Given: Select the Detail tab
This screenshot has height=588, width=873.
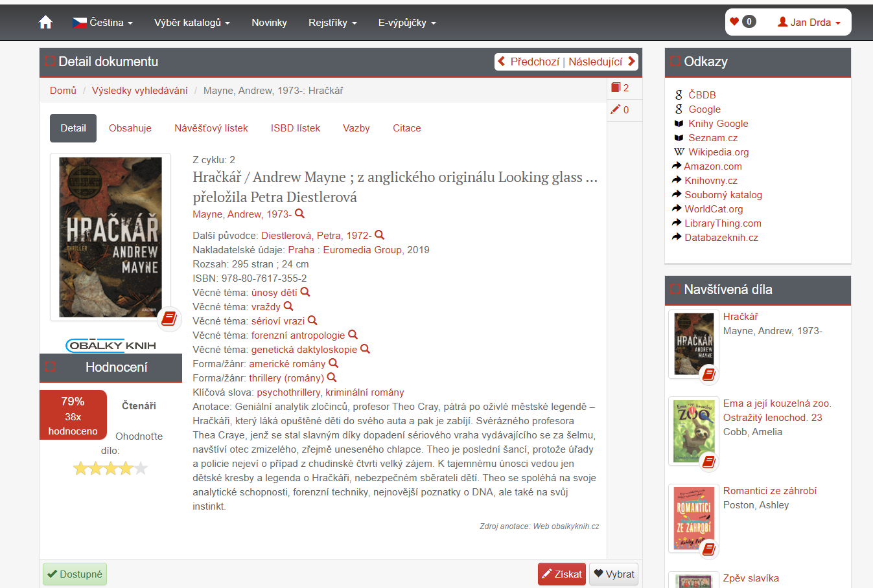Looking at the screenshot, I should [x=73, y=128].
